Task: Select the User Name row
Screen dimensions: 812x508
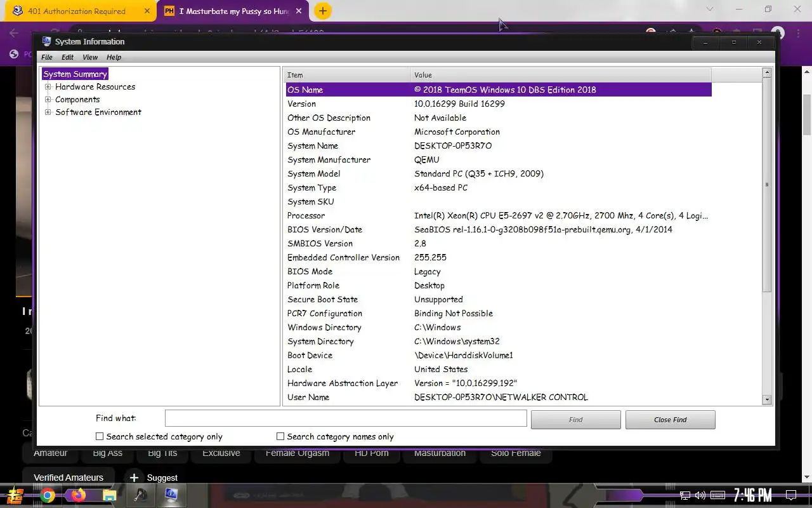Action: 499,397
